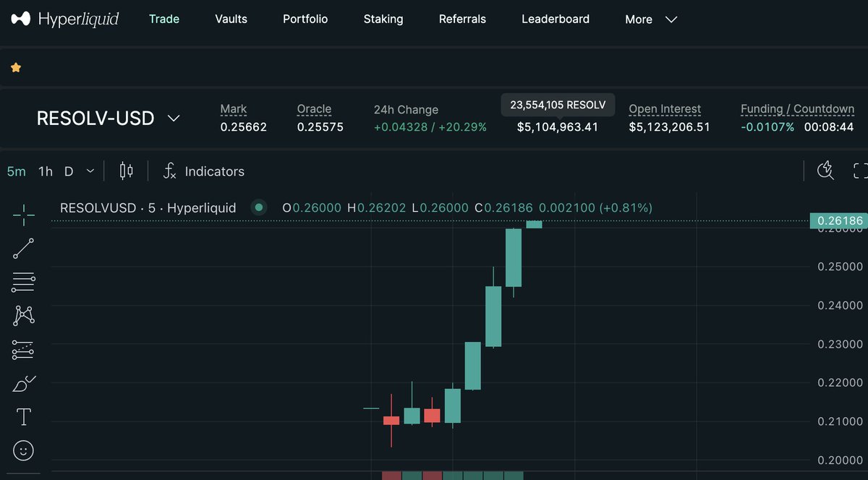Toggle the green market status dot
Image resolution: width=868 pixels, height=480 pixels.
pyautogui.click(x=258, y=207)
